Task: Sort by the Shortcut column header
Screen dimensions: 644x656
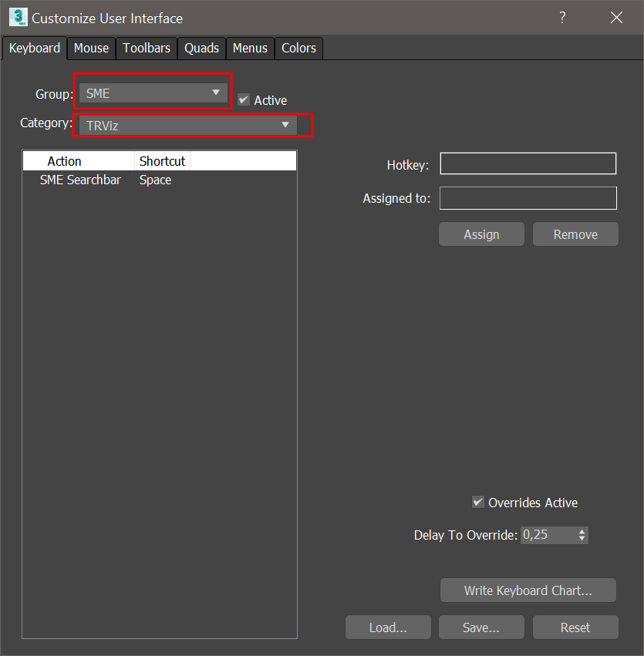Action: 163,161
